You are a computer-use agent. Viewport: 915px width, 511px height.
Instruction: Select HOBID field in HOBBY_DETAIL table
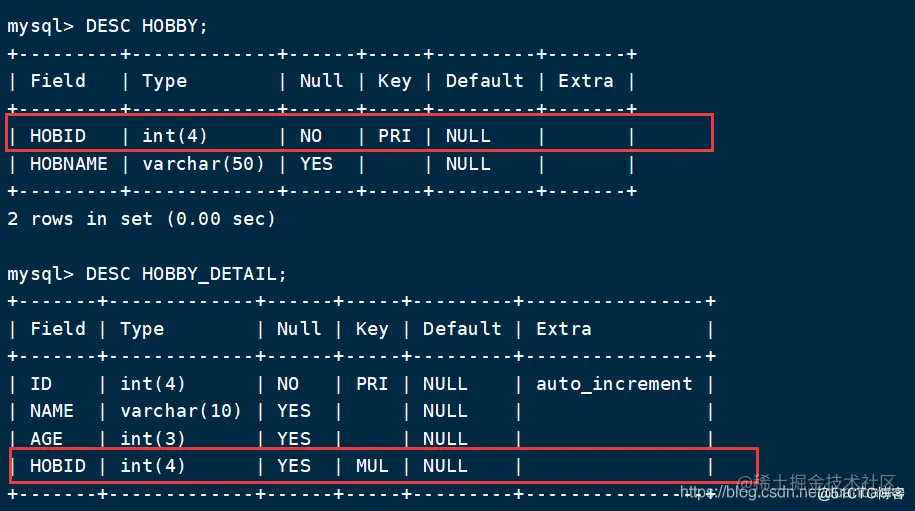(58, 466)
